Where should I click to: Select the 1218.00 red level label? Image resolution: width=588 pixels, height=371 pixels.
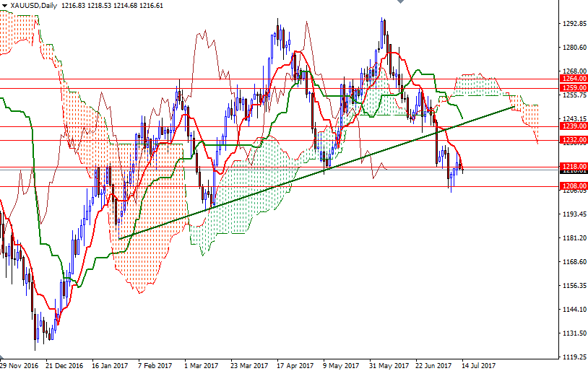(x=574, y=167)
